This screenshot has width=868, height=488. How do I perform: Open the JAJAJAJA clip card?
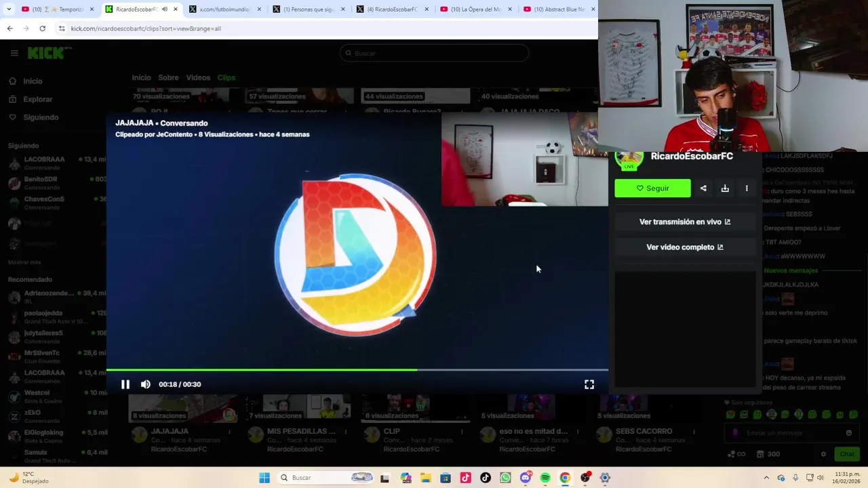click(182, 424)
